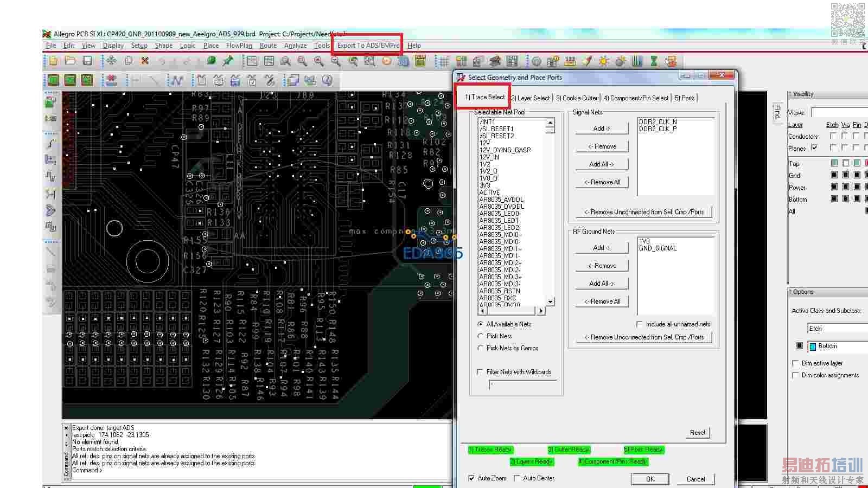Select the Move tool icon
This screenshot has width=868, height=488.
click(111, 61)
